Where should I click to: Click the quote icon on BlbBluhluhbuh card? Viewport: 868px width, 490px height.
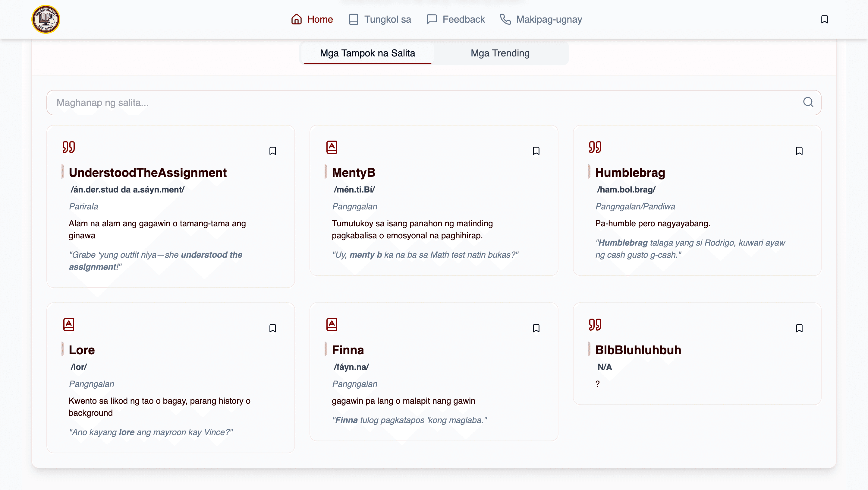pos(595,325)
